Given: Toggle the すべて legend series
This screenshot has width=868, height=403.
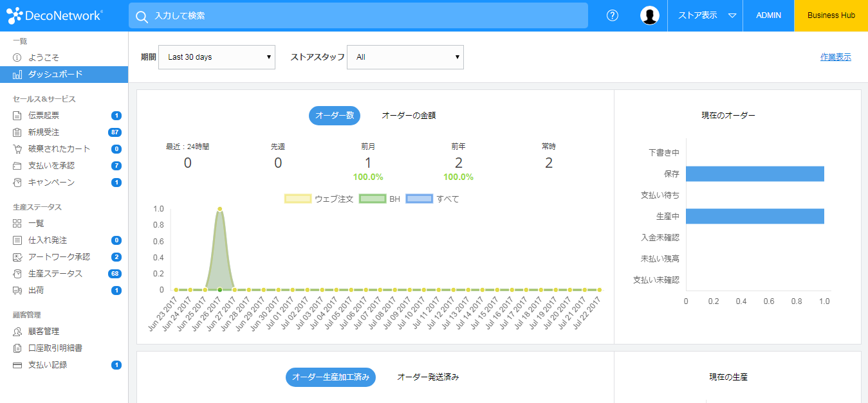Looking at the screenshot, I should click(x=432, y=199).
